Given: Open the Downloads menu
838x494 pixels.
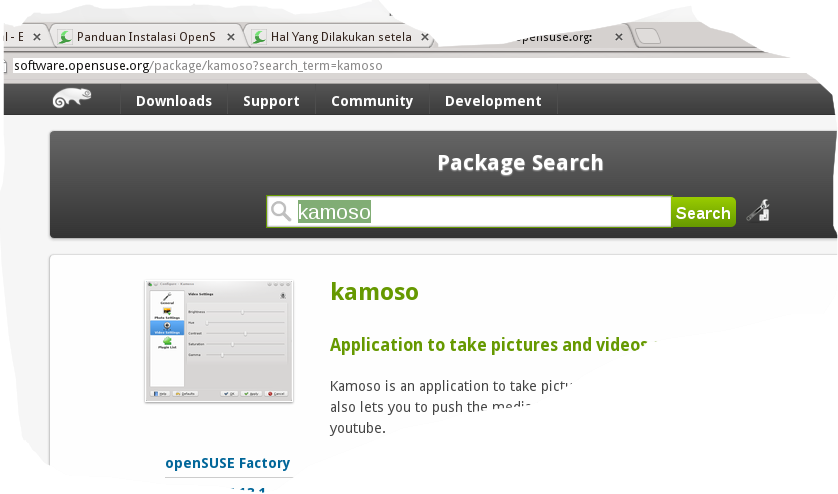Looking at the screenshot, I should [174, 101].
